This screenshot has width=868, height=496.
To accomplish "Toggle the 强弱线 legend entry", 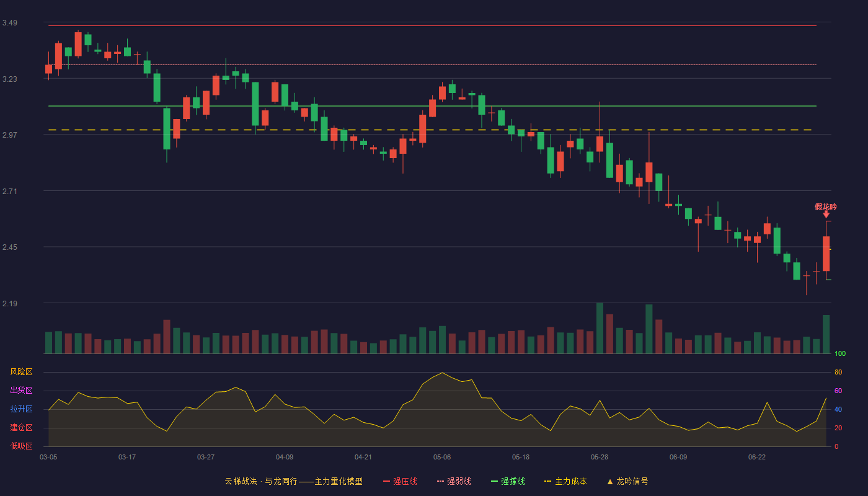I will (454, 481).
